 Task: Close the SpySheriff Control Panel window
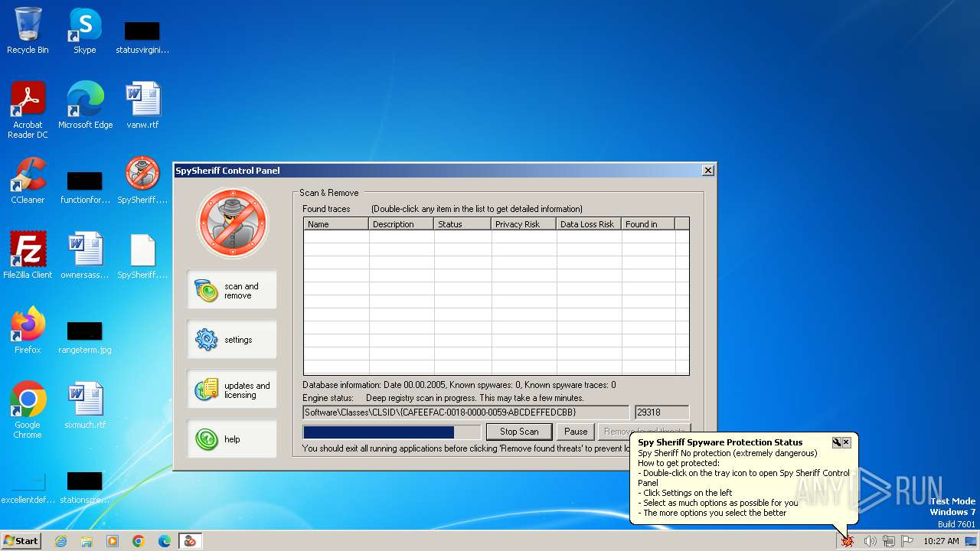708,171
